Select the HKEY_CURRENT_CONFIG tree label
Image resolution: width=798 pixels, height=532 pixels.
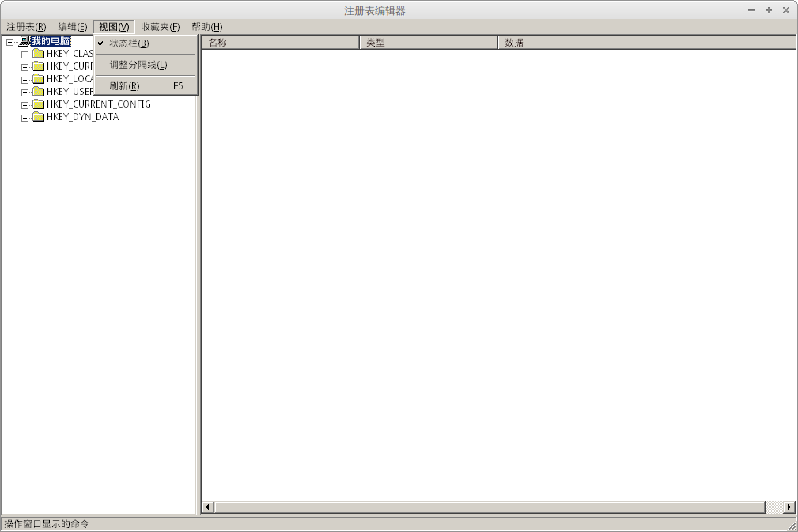pos(99,104)
